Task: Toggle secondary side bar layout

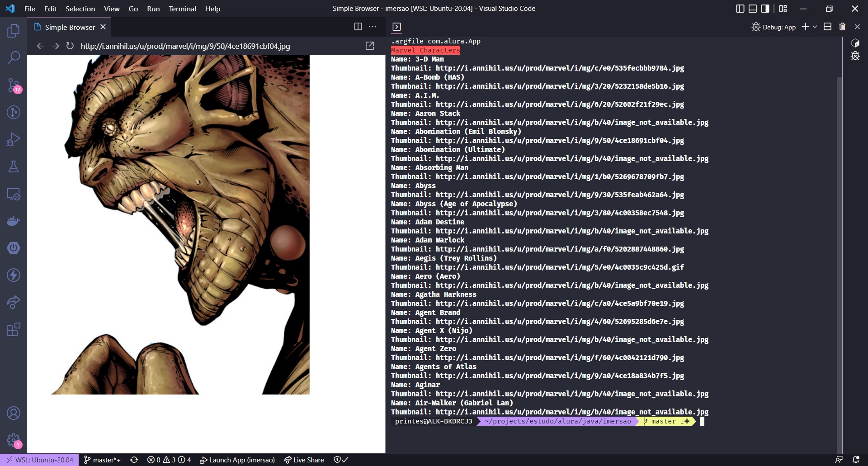Action: coord(765,9)
